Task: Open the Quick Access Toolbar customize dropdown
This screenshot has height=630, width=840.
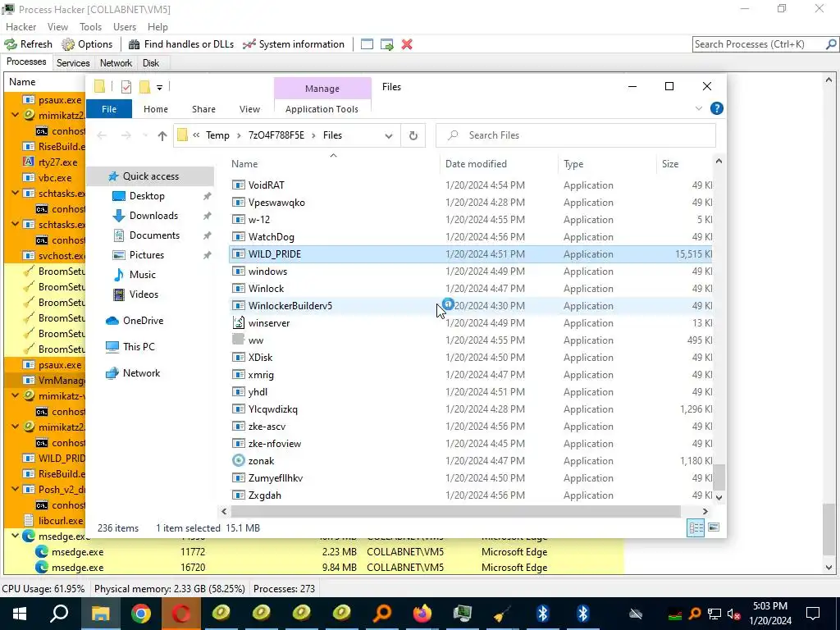Action: pyautogui.click(x=159, y=87)
